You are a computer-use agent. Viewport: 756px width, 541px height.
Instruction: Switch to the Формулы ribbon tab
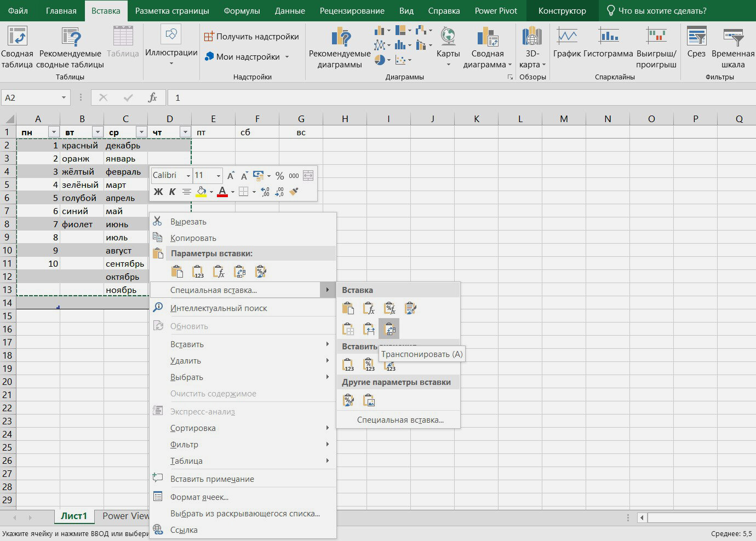pos(242,11)
